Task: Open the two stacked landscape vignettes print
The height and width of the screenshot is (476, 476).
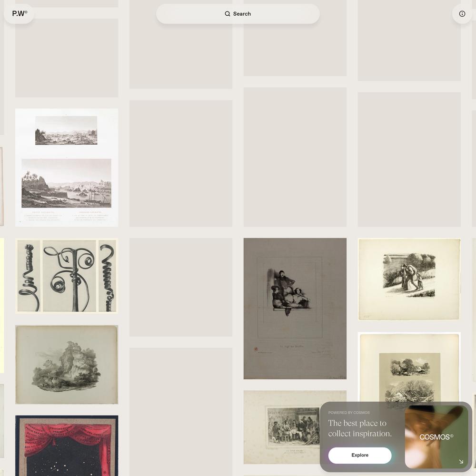Action: click(x=409, y=367)
